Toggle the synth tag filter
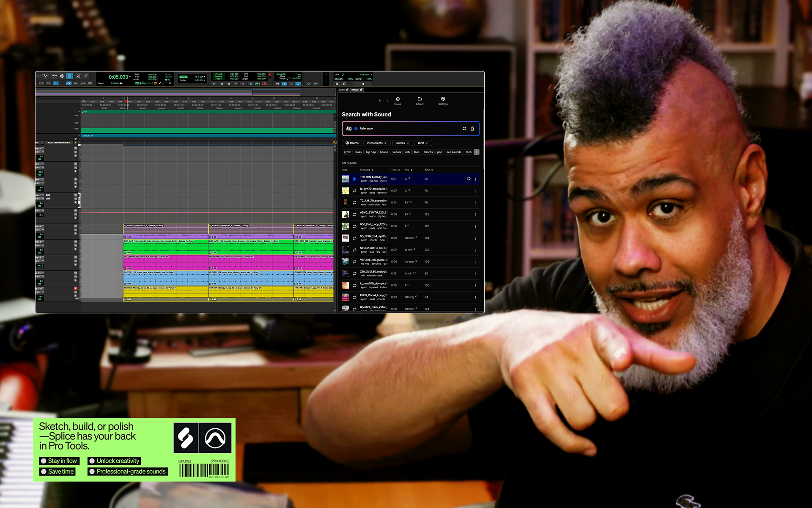This screenshot has height=508, width=812. click(x=347, y=152)
